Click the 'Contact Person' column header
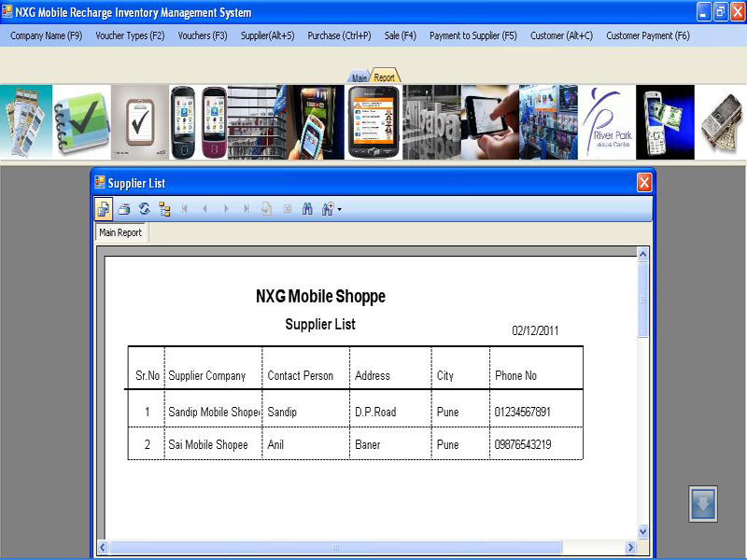The width and height of the screenshot is (747, 560). pos(300,376)
